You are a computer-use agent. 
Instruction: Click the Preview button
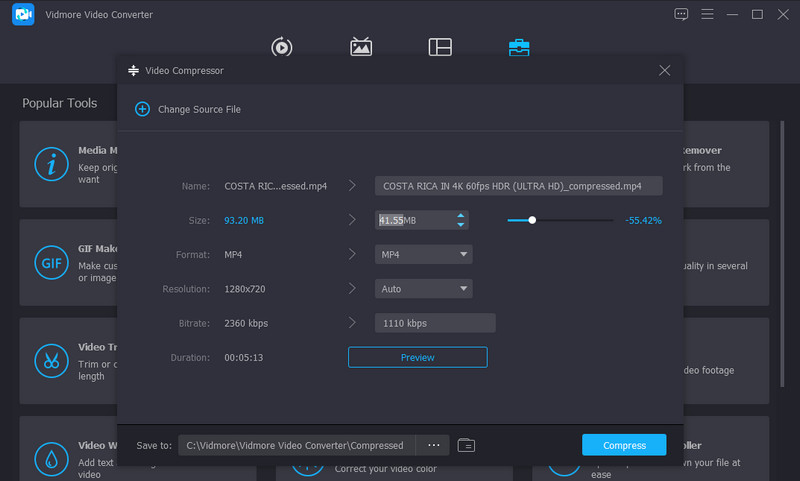(417, 357)
